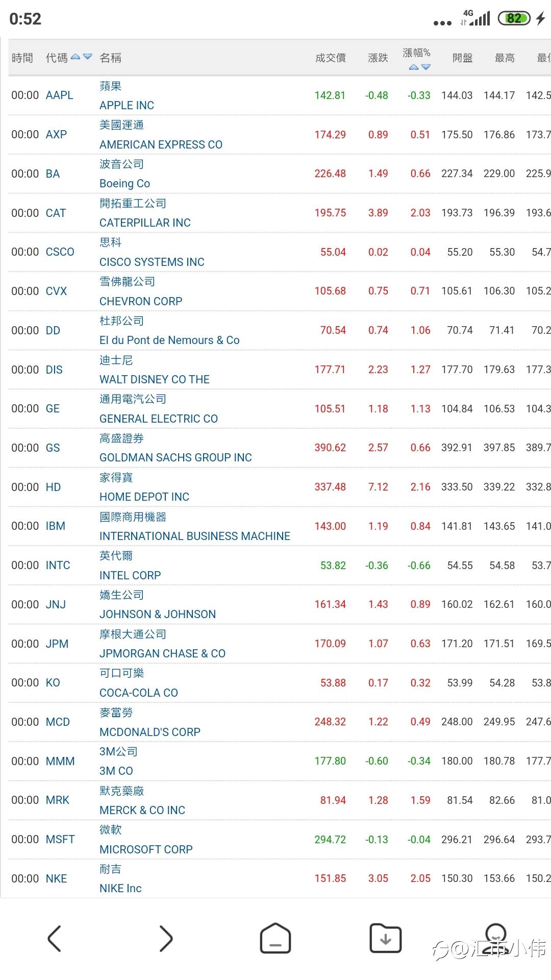
Task: Open NIKE Inc link
Action: coord(120,889)
